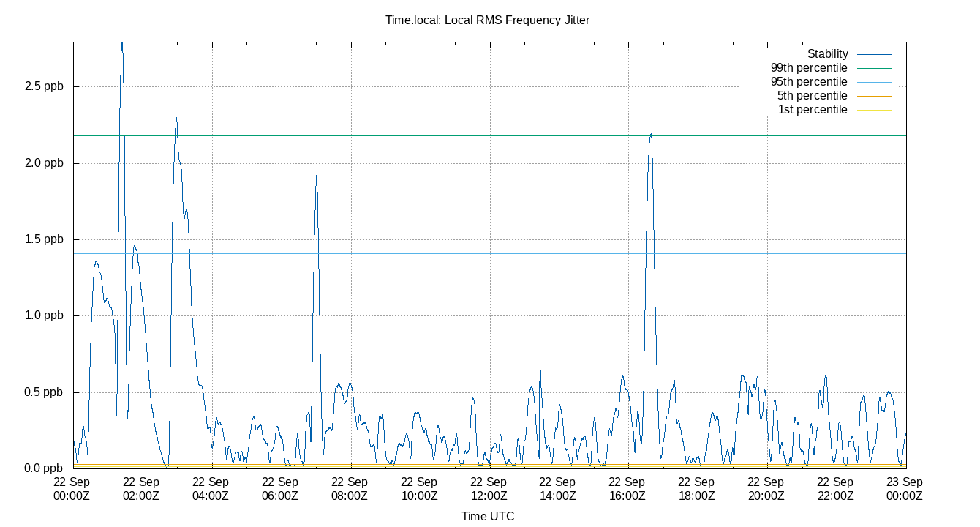This screenshot has width=980, height=527.
Task: Click the '23 Sep 00:00Z' x-axis label
Action: (x=905, y=489)
